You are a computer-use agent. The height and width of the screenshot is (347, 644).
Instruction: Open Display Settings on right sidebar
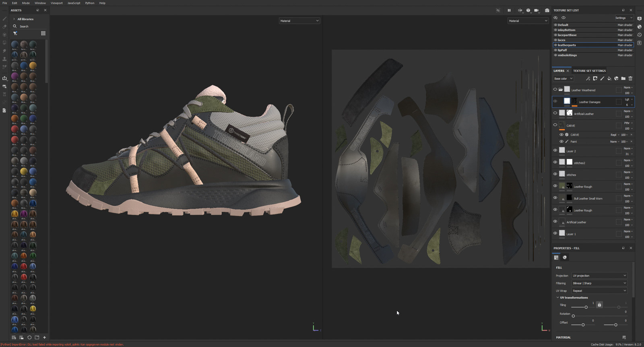pos(639,19)
